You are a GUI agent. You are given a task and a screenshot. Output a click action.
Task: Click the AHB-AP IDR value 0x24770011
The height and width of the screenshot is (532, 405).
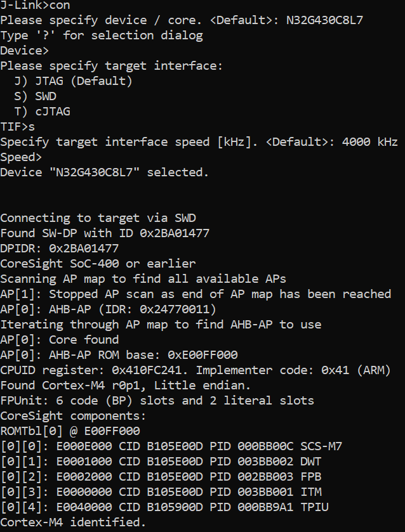(178, 309)
